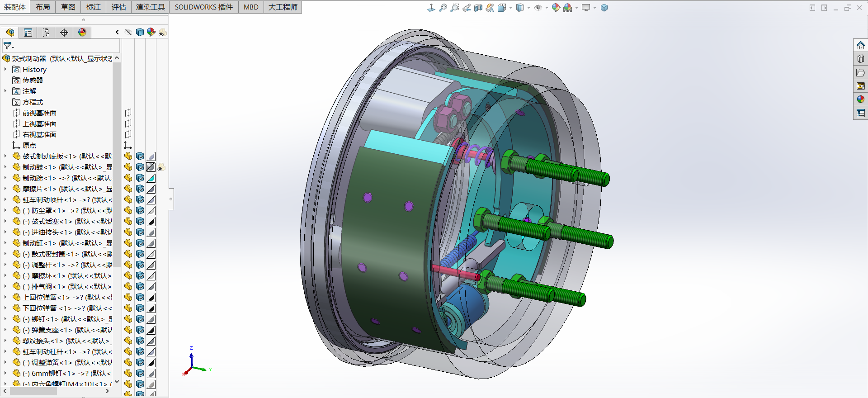868x398 pixels.
Task: Click the tree horizontal scrollbar thumb
Action: (33, 391)
